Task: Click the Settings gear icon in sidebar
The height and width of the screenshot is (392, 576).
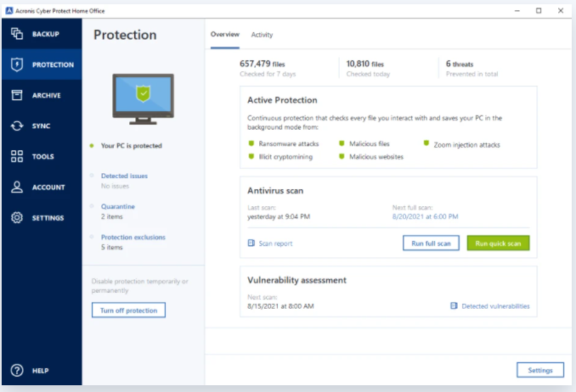Action: point(17,218)
